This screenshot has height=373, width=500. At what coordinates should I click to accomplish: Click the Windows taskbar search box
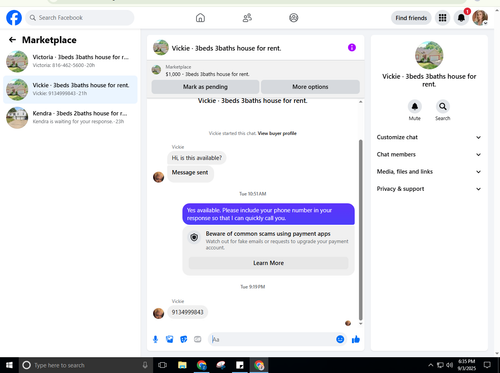coord(85,365)
